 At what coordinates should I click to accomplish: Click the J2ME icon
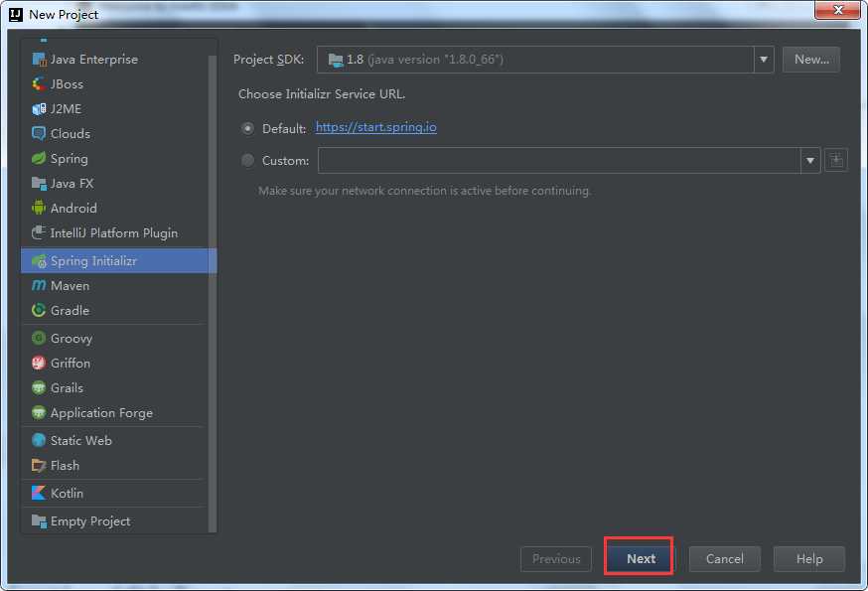pos(39,109)
